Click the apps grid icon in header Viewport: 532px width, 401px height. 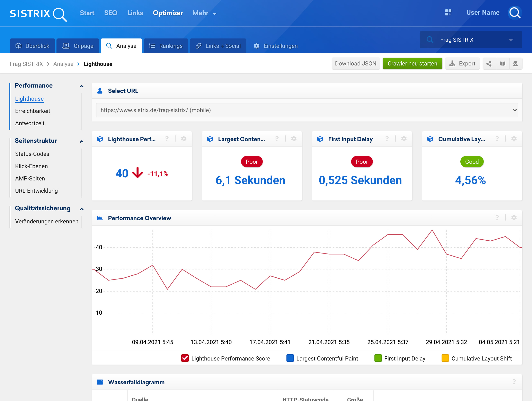(448, 12)
